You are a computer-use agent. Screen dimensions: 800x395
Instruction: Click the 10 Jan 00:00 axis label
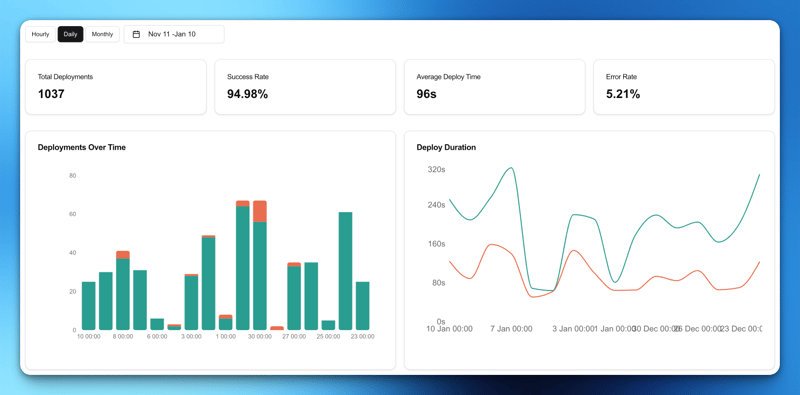(x=449, y=329)
